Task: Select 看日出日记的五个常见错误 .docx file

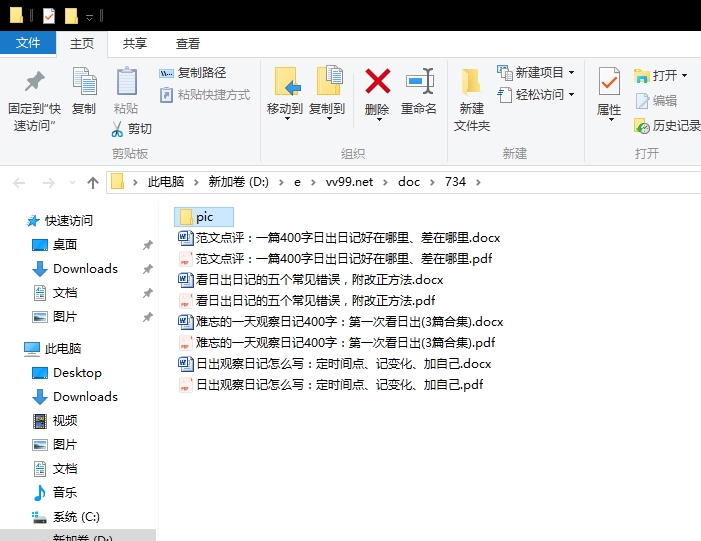Action: click(311, 279)
